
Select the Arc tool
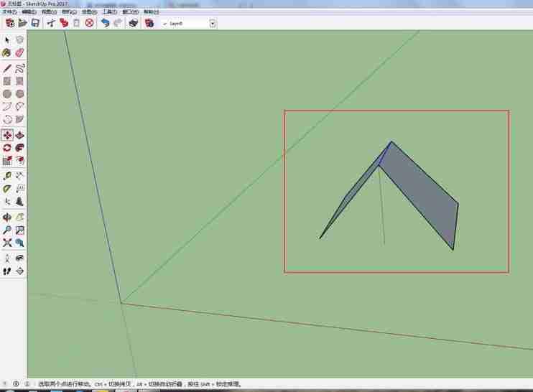pyautogui.click(x=7, y=107)
